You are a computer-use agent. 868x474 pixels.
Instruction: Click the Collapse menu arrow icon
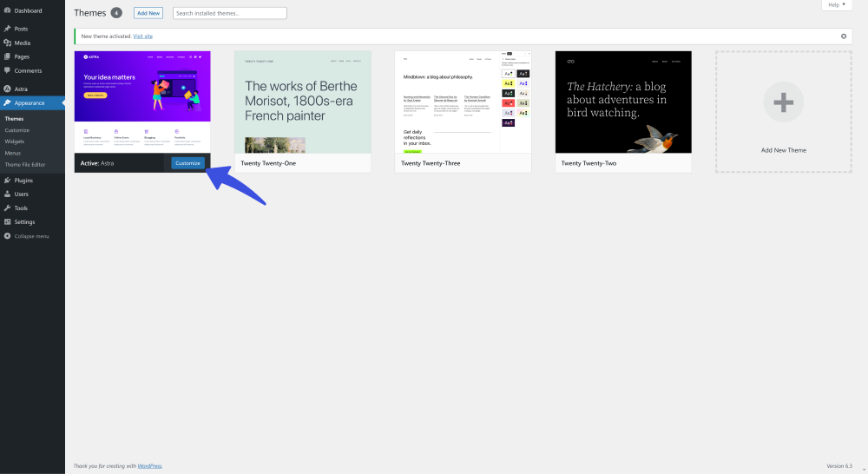tap(7, 236)
